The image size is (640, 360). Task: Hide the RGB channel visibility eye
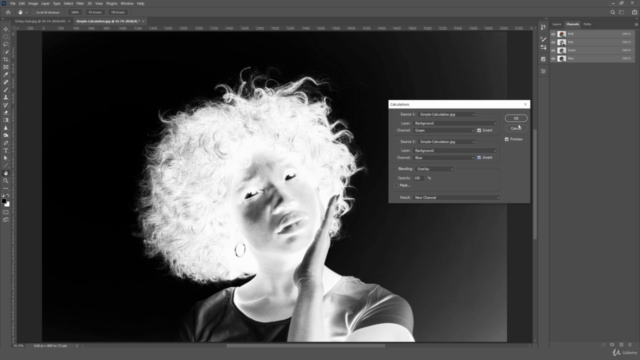click(x=553, y=34)
